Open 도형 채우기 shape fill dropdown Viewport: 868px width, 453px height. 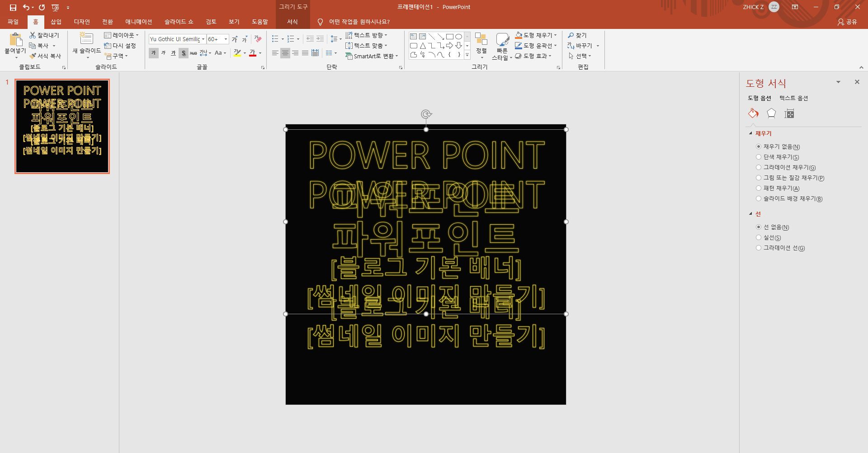click(536, 35)
